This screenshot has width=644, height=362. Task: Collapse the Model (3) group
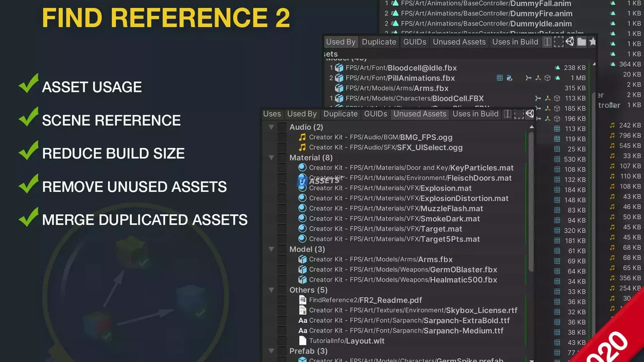tap(271, 249)
